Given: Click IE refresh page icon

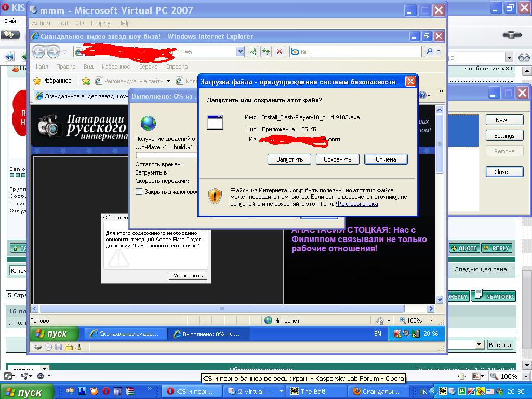Looking at the screenshot, I should pos(265,51).
